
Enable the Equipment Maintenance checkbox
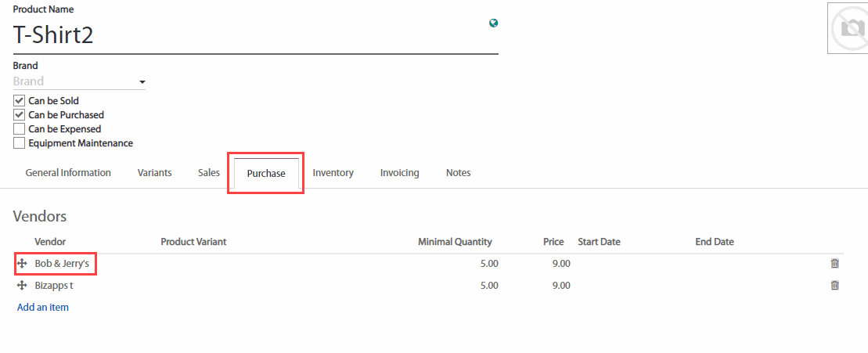tap(20, 143)
